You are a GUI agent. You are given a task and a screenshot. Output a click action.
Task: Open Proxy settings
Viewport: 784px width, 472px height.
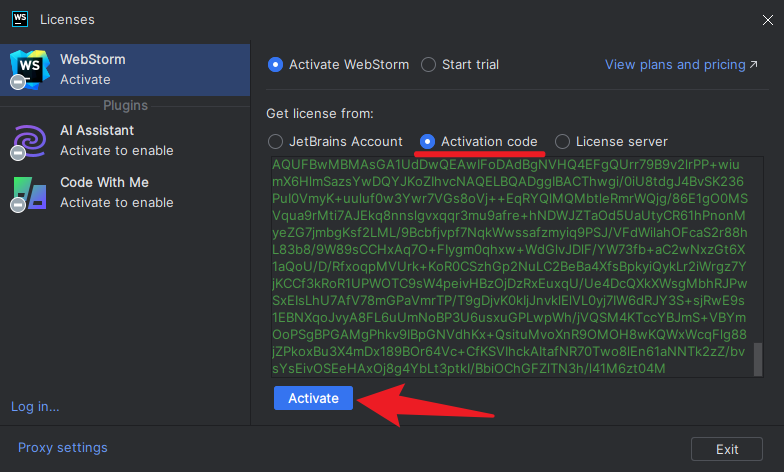point(62,447)
